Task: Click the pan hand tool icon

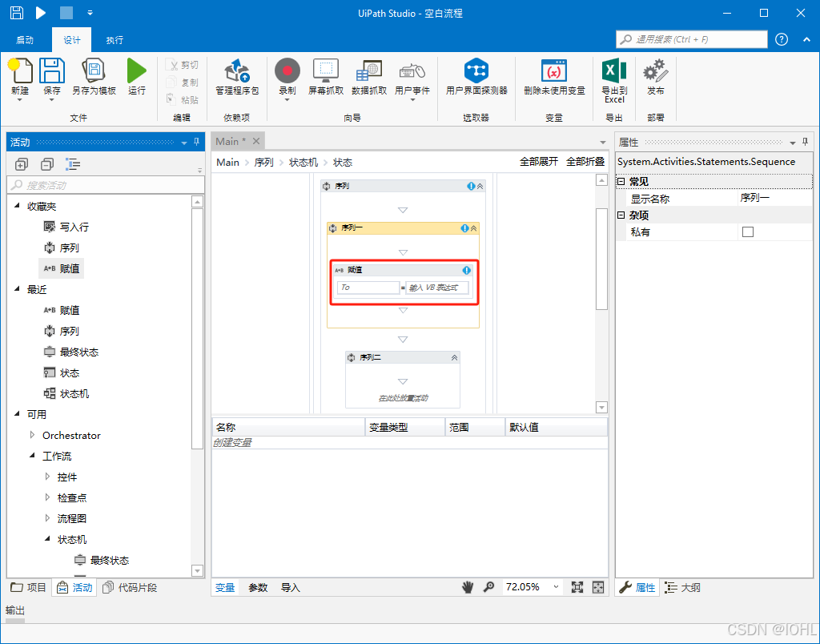Action: coord(468,587)
